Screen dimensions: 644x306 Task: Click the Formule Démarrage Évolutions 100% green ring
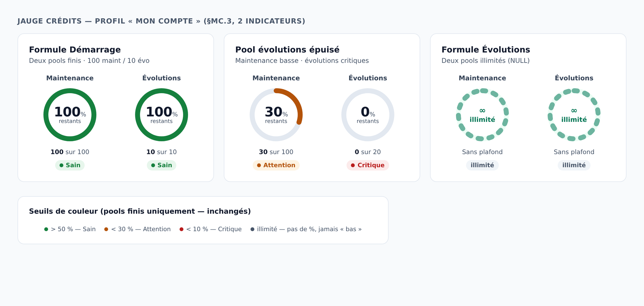162,115
